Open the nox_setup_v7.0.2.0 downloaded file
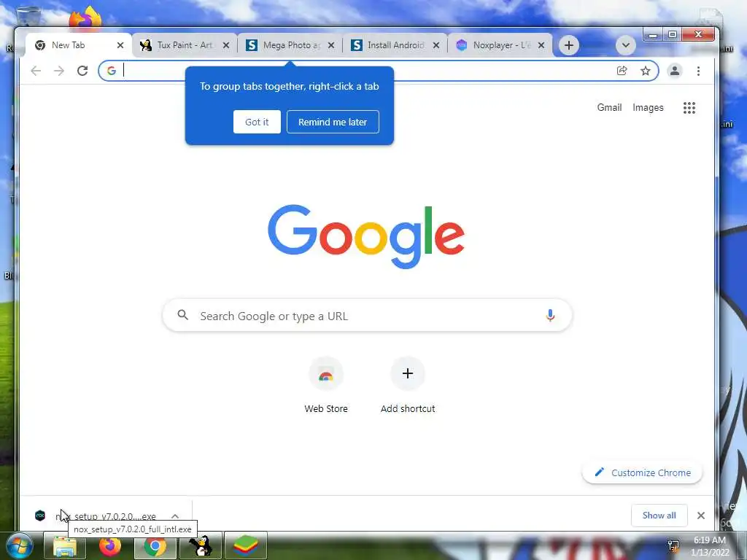The height and width of the screenshot is (560, 747). [106, 516]
